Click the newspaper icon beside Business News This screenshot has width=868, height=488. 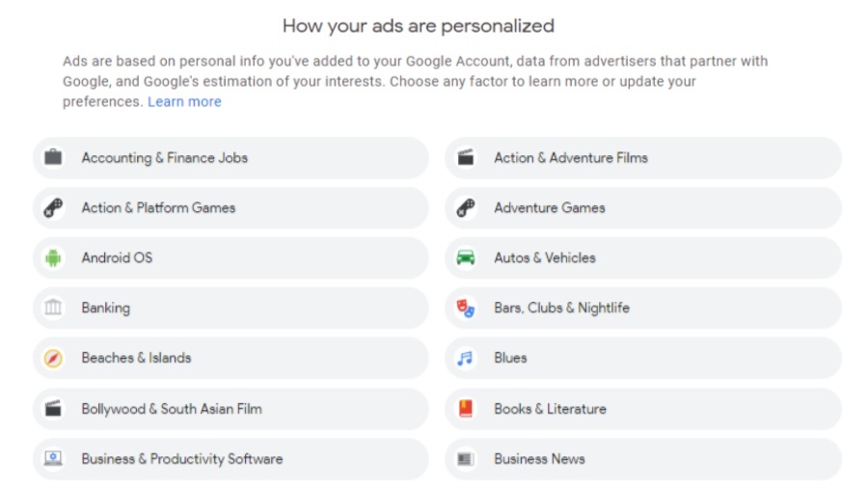(466, 459)
